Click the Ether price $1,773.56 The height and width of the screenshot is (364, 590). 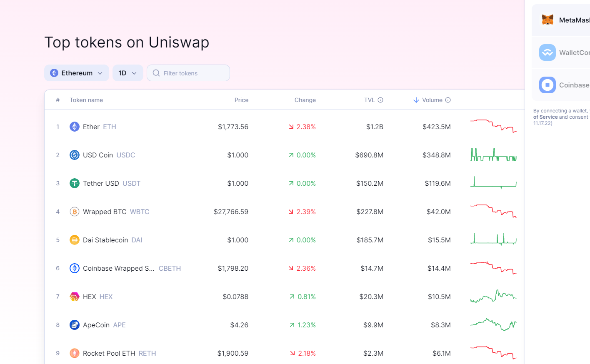[x=233, y=127]
